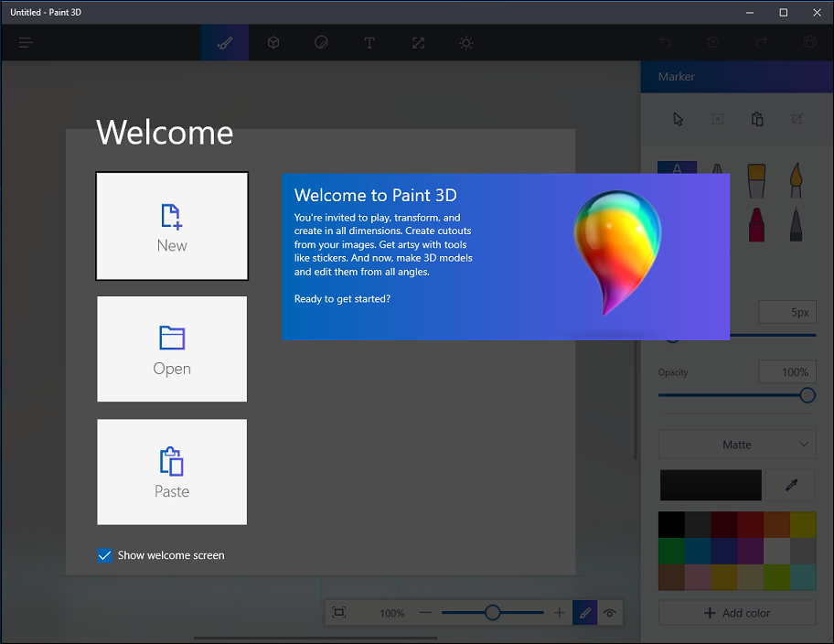Viewport: 834px width, 644px height.
Task: Zoom out with the minus icon
Action: click(x=425, y=613)
